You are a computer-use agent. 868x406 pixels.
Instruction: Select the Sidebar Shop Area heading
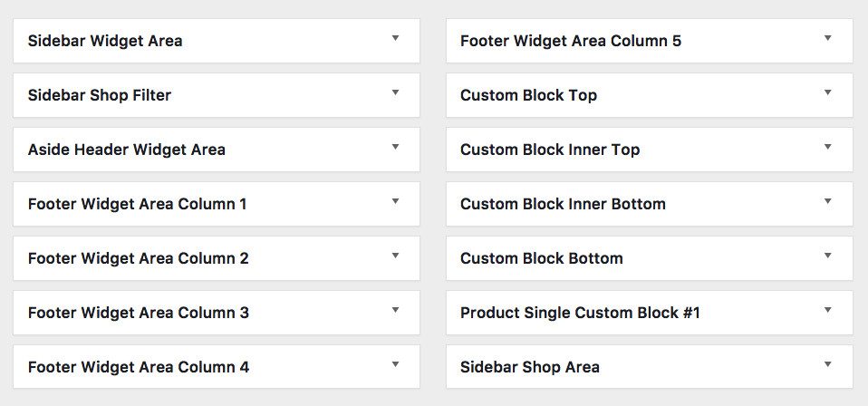[x=529, y=367]
